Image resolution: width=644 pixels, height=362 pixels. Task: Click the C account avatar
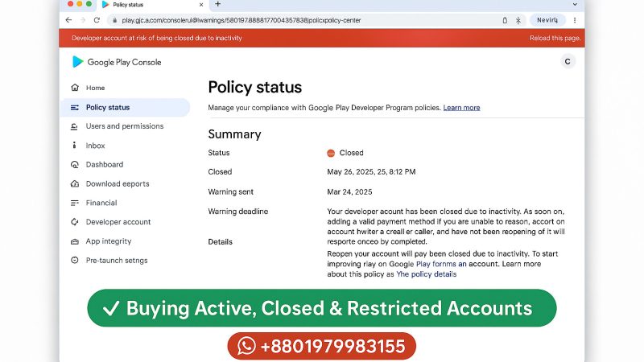[568, 62]
